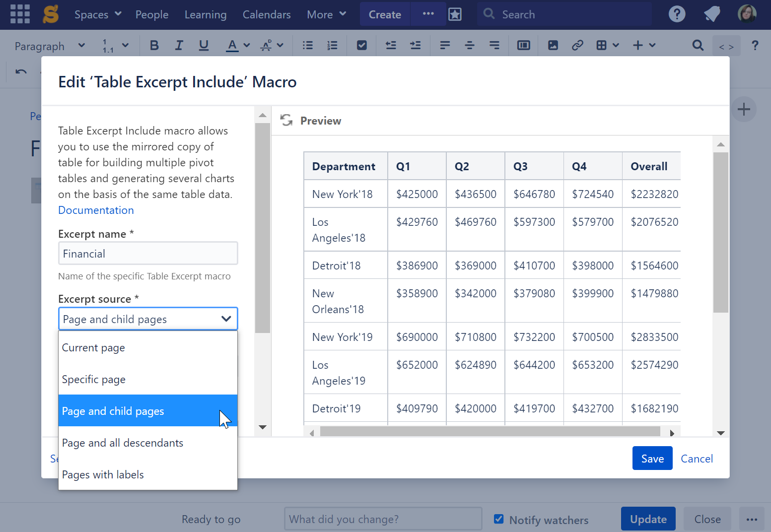
Task: Open the page layouts tool
Action: (x=523, y=45)
